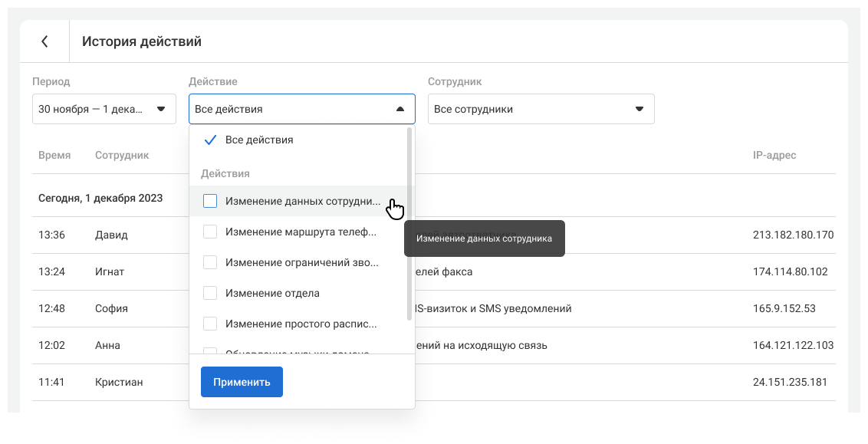
Task: Tick the Изменение отдела checkbox
Action: [x=210, y=293]
